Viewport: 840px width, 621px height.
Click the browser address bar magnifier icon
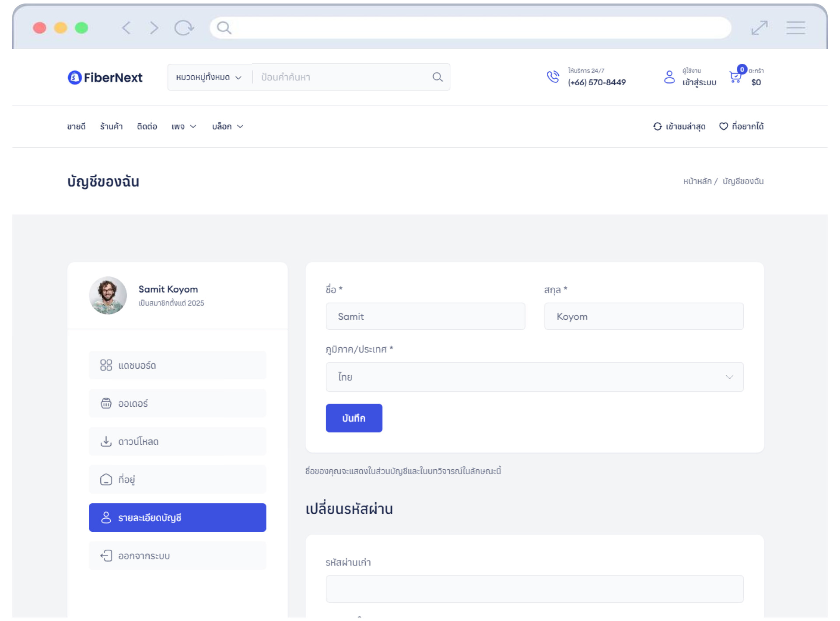[224, 28]
